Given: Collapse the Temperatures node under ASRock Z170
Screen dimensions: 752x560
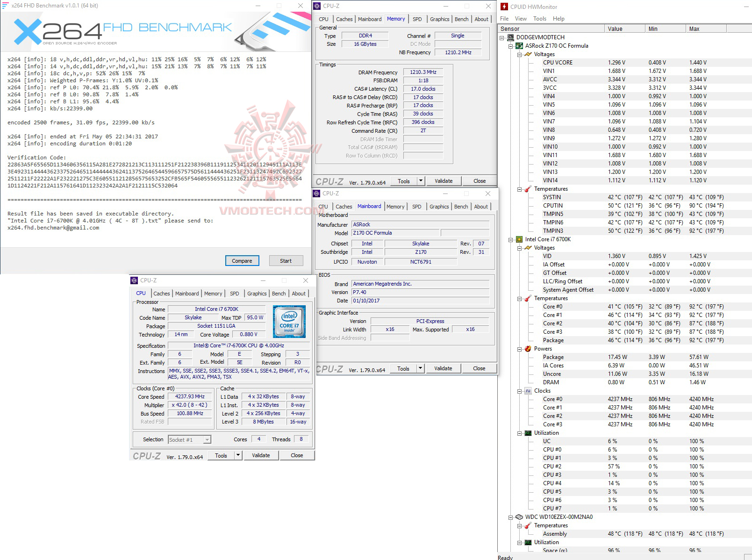Looking at the screenshot, I should 520,189.
